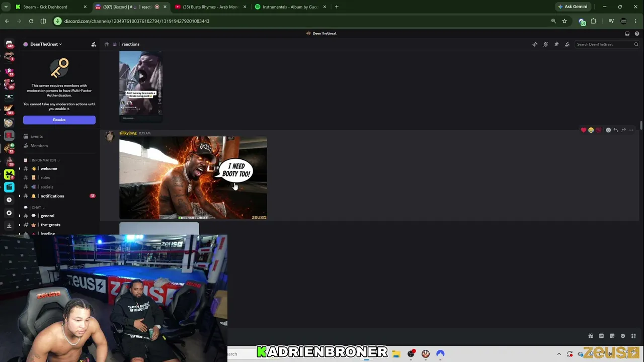644x362 pixels.
Task: Open more options for silkylong's message
Action: click(x=631, y=130)
